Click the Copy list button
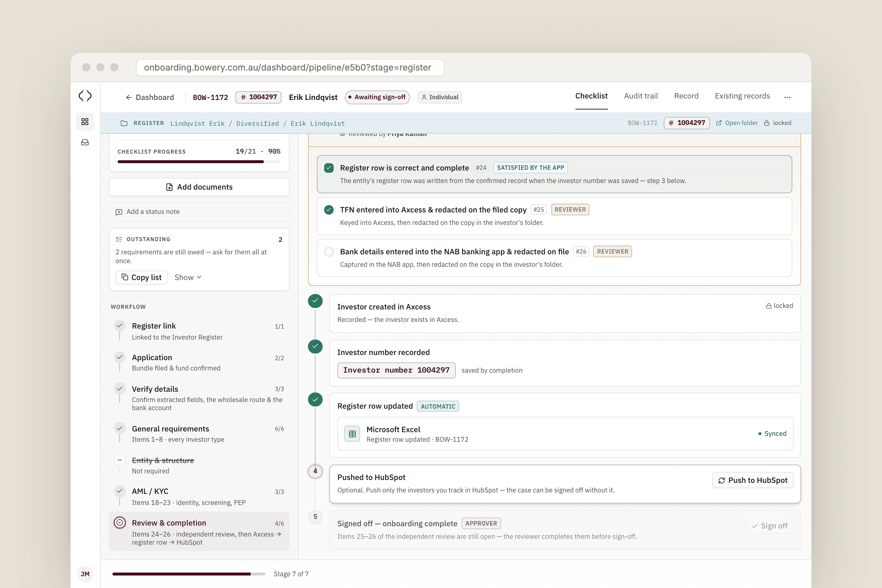 [x=141, y=277]
